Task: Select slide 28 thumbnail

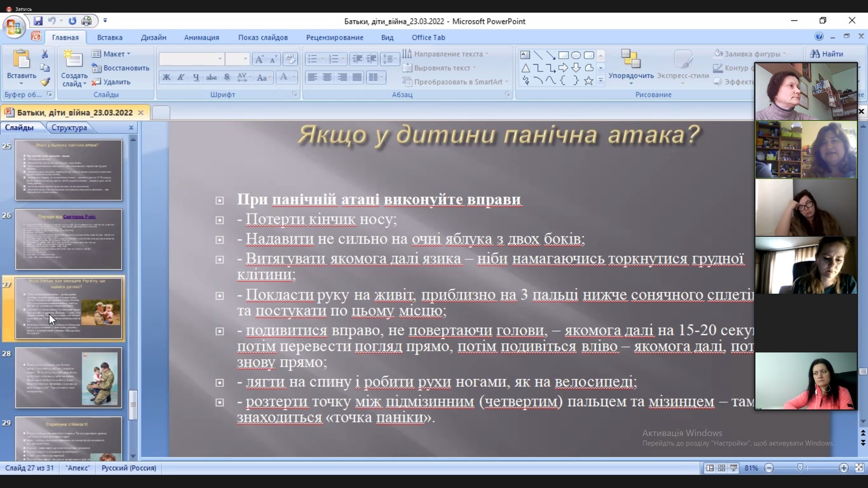Action: 68,378
